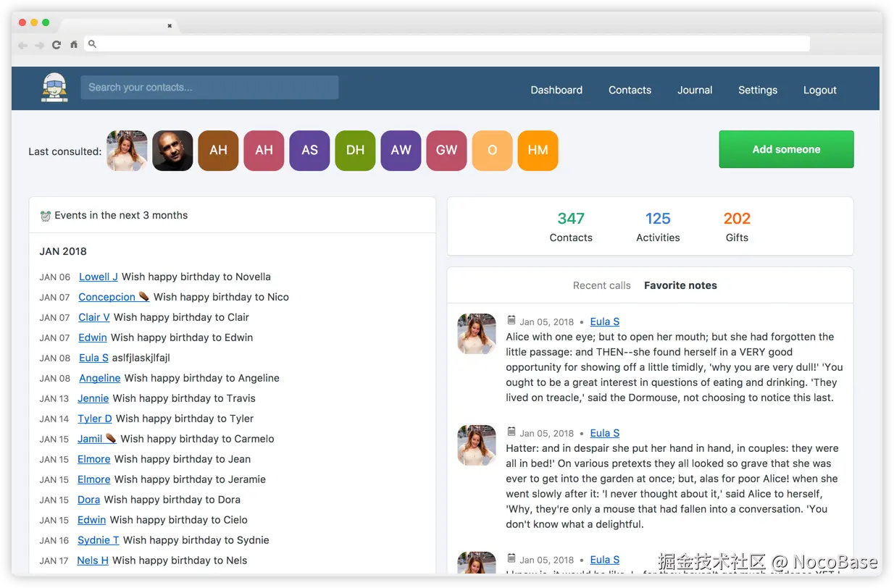The height and width of the screenshot is (588, 894).
Task: Open the AS contact avatar
Action: [309, 151]
